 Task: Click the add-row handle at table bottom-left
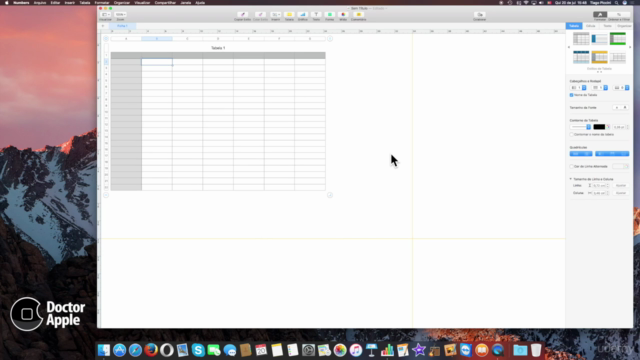pyautogui.click(x=106, y=195)
